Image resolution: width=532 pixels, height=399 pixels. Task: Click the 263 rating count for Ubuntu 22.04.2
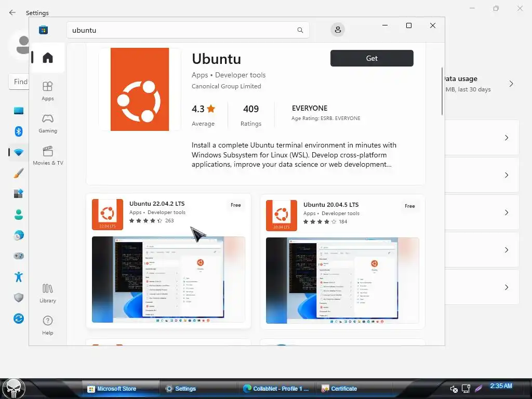point(169,220)
